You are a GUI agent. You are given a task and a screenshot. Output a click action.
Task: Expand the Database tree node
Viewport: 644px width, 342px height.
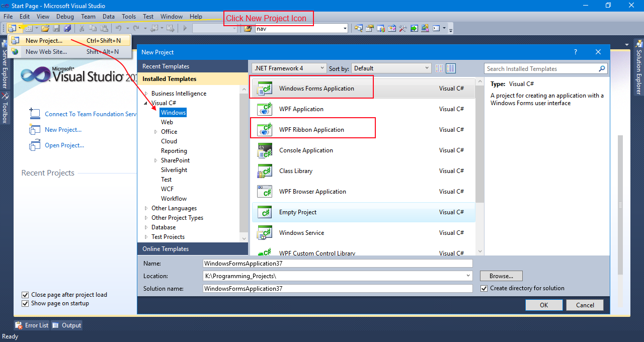tap(146, 227)
